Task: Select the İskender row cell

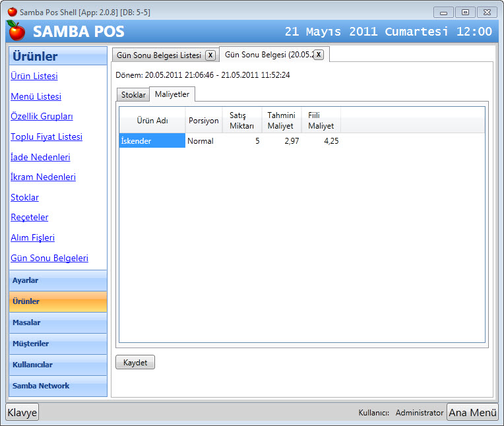Action: click(x=152, y=140)
